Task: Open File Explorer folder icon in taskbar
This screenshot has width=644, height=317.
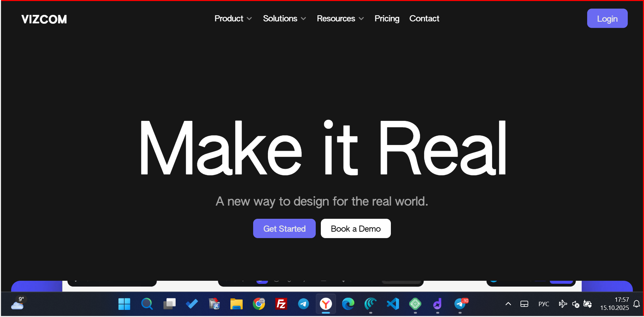Action: (x=236, y=304)
